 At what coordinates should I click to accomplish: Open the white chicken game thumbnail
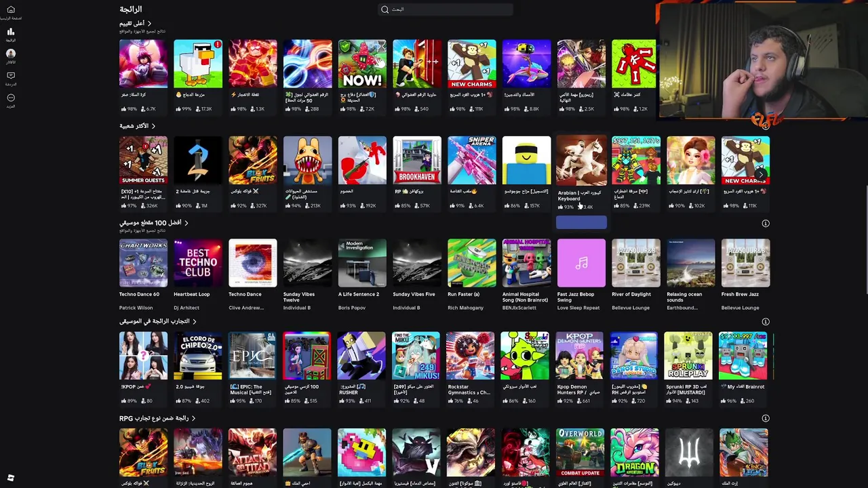coord(198,64)
